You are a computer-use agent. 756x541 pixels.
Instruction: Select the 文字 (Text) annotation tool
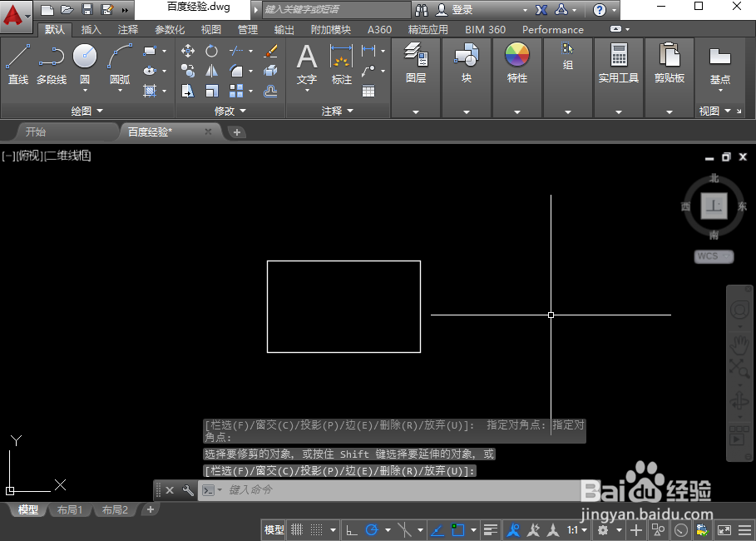click(x=307, y=64)
